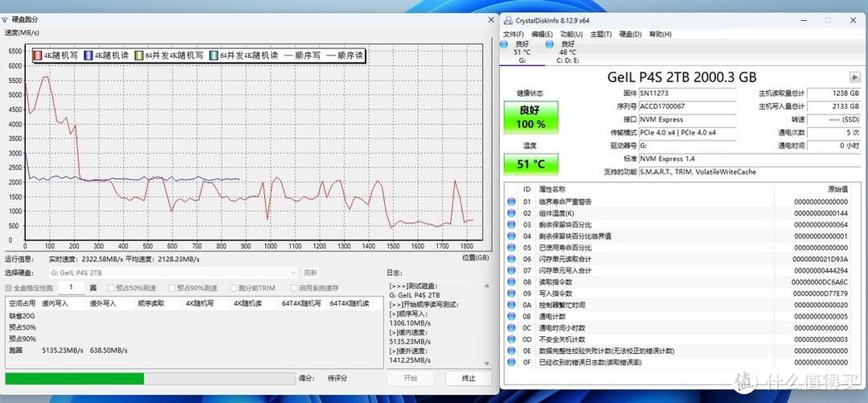Click the 刷新 button beside the disk selector
The height and width of the screenshot is (403, 868).
coord(311,272)
